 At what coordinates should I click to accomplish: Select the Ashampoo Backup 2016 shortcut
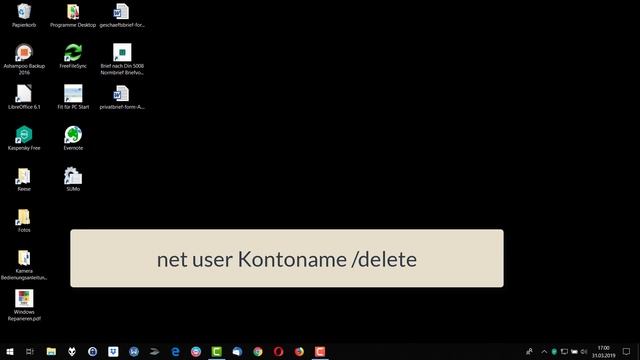pyautogui.click(x=24, y=59)
